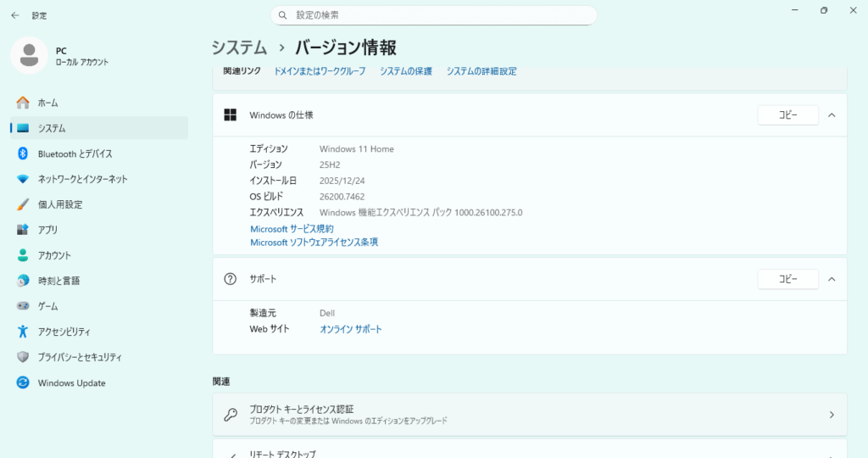Copy the Windows の仕様 details
The width and height of the screenshot is (868, 458).
(x=787, y=114)
